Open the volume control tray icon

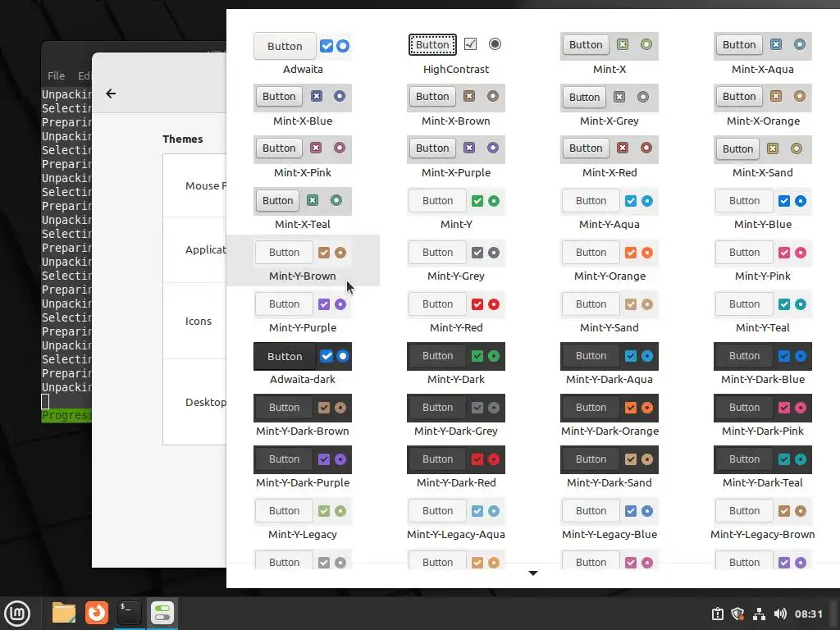(780, 614)
